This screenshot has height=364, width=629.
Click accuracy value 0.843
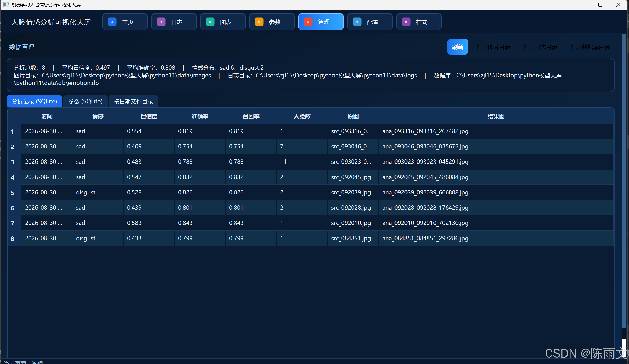(x=200, y=223)
